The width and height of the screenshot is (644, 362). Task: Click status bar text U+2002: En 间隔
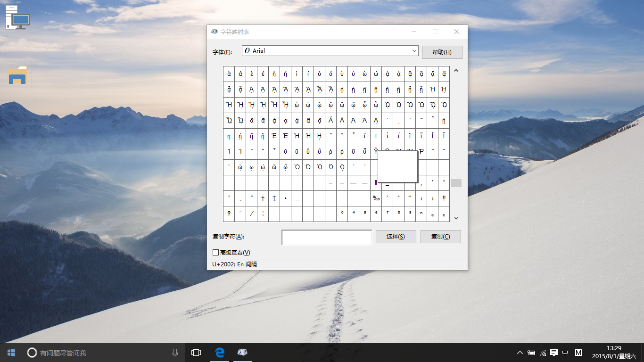point(235,264)
